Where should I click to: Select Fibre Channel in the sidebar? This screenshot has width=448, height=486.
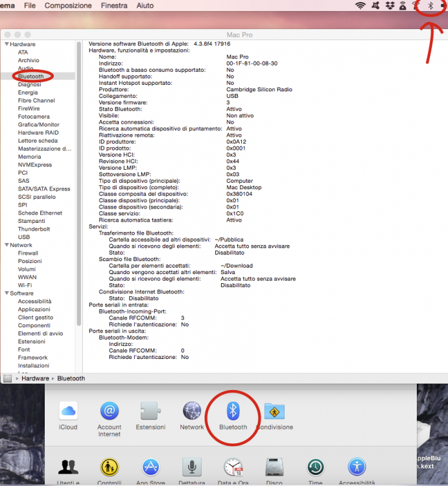click(36, 100)
